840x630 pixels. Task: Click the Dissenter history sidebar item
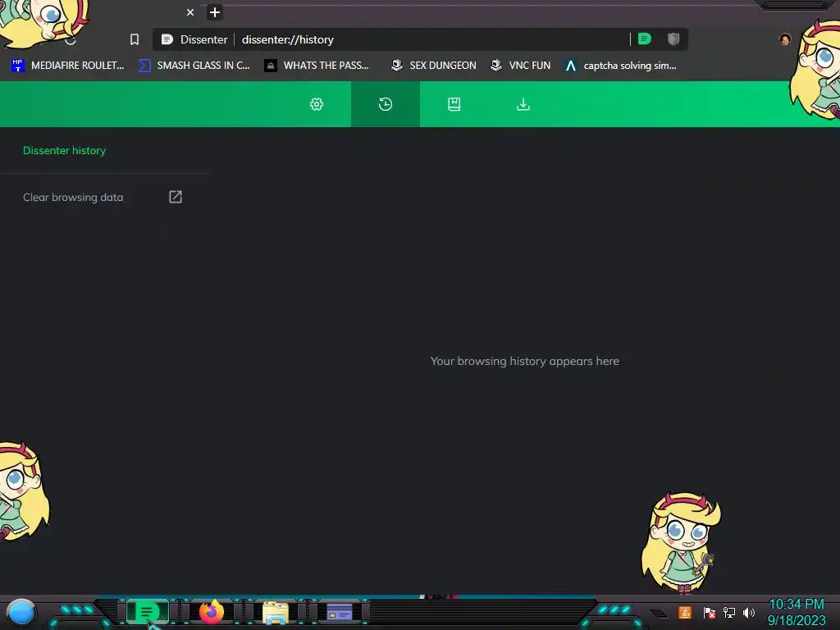coord(64,151)
